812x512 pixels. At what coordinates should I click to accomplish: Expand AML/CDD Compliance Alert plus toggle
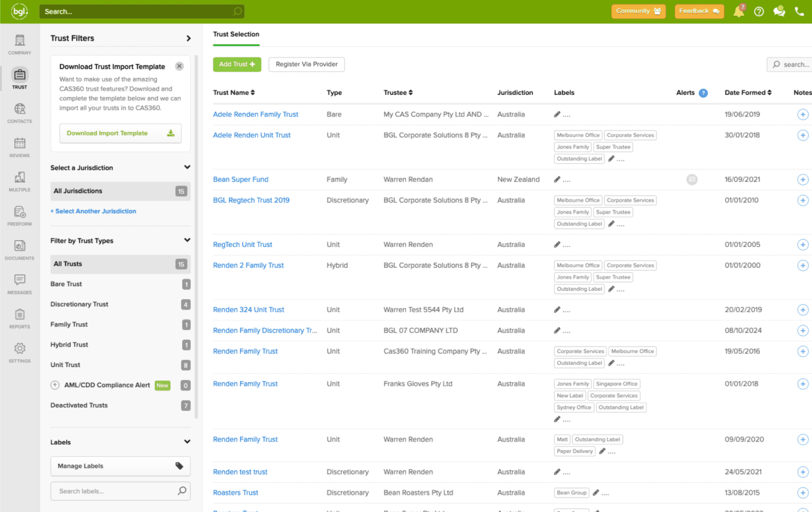pyautogui.click(x=55, y=385)
